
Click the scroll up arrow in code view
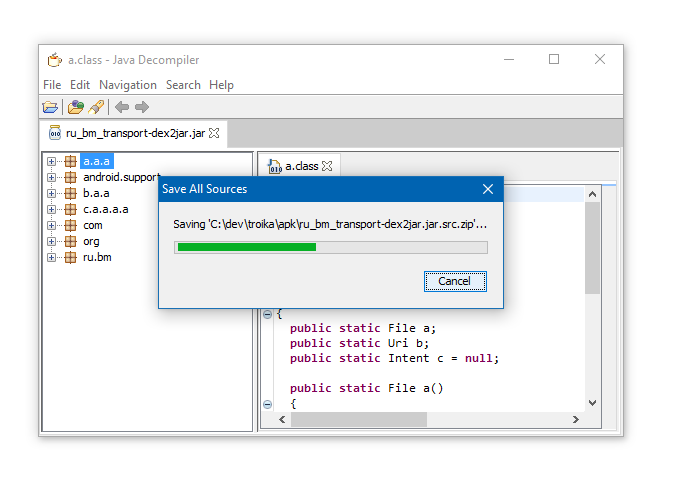tap(592, 195)
